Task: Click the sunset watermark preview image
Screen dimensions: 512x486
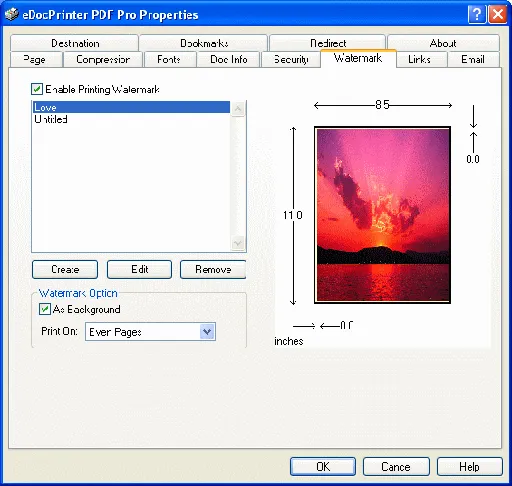Action: (x=382, y=215)
